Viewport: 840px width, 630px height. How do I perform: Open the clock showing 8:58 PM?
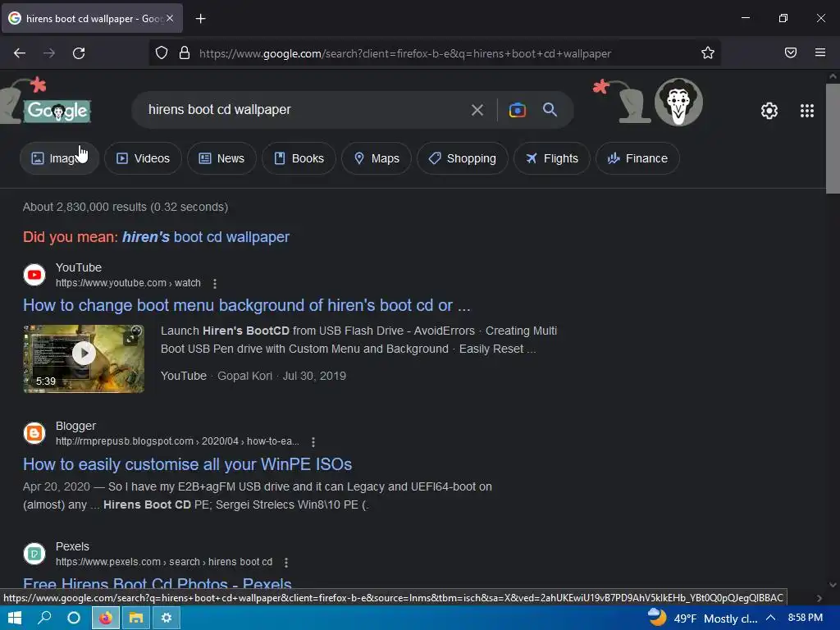click(806, 618)
